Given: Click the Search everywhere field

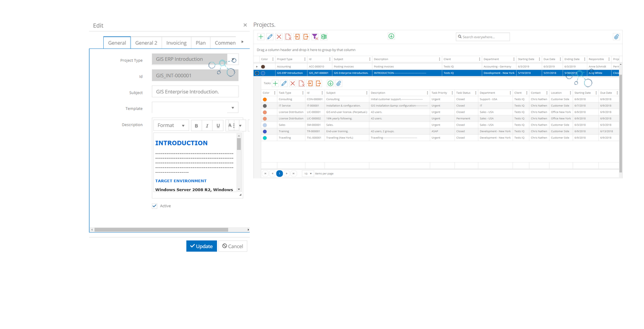Looking at the screenshot, I should click(x=483, y=36).
